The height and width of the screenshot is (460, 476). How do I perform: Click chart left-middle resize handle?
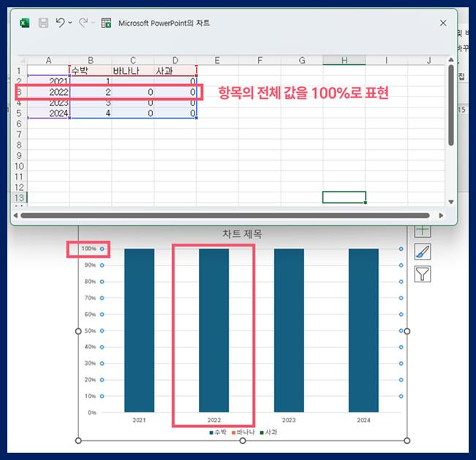78,331
